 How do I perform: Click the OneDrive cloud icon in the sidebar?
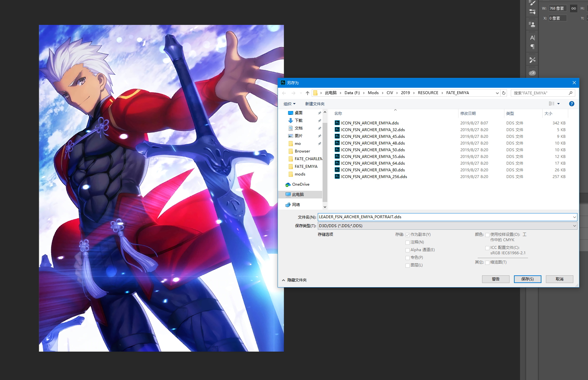288,184
